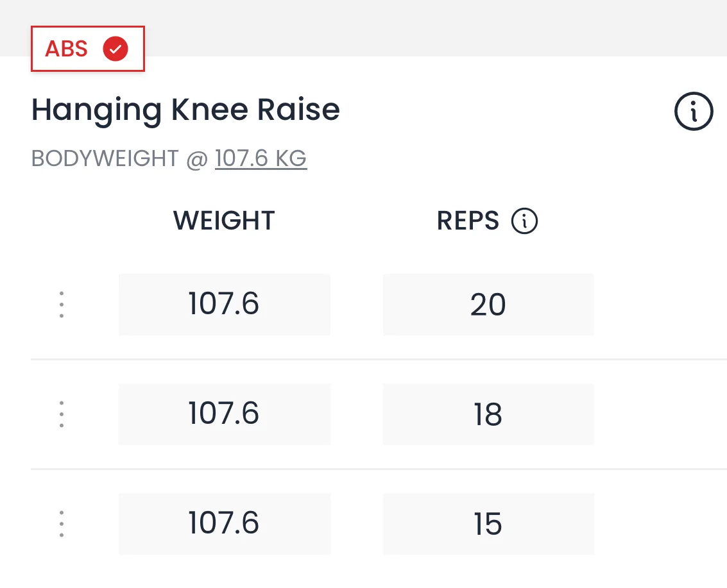
Task: Edit the second set's weight field
Action: [x=224, y=414]
